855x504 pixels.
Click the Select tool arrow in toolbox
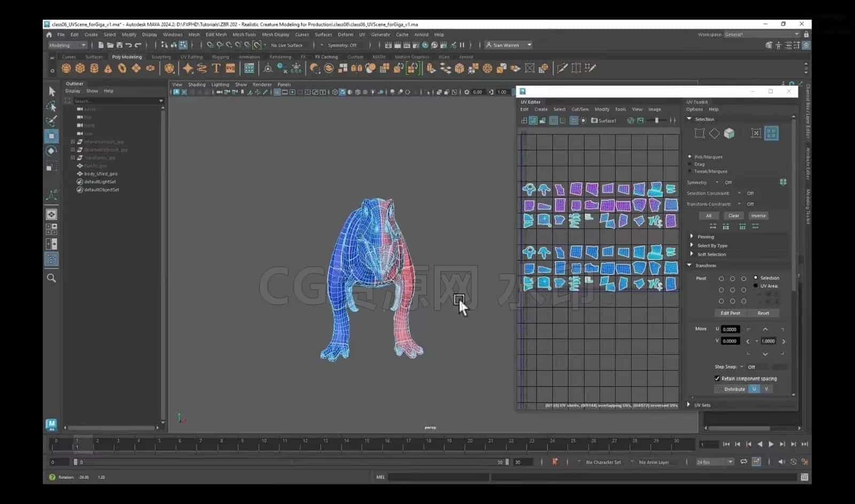52,91
